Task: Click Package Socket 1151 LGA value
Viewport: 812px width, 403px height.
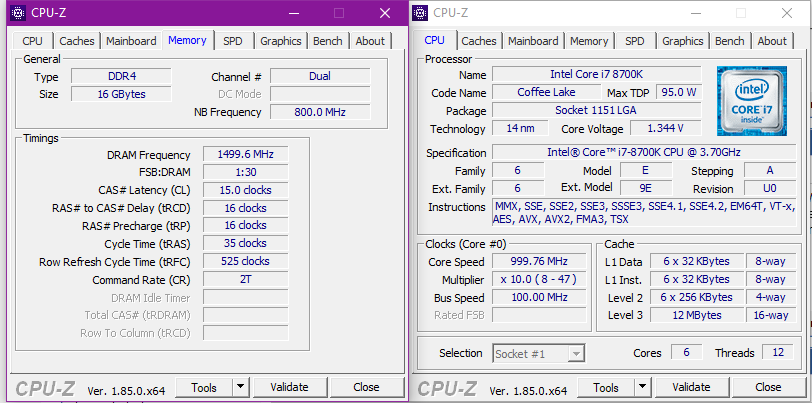Action: 597,110
